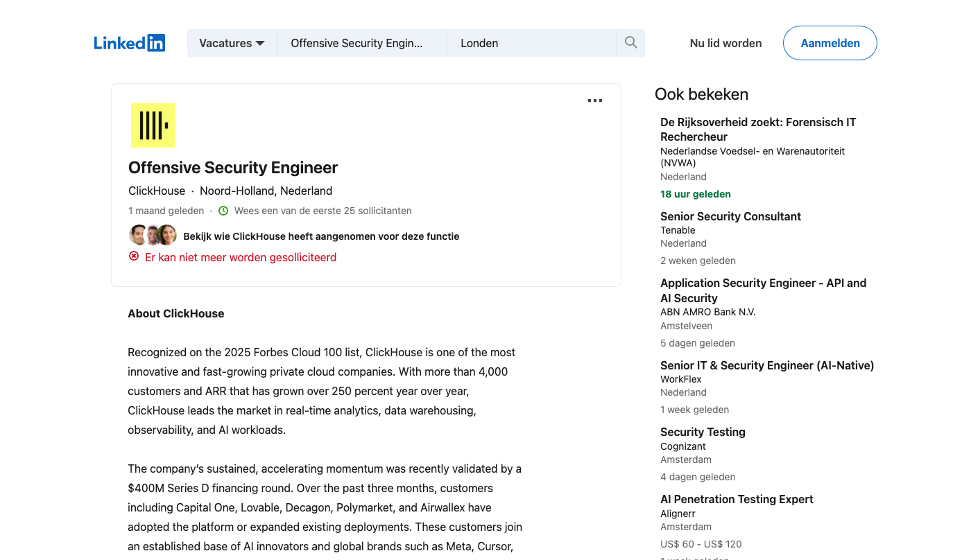Click the 'US$ 60 - US$ 120' salary text
Screen dimensions: 971x560
701,544
